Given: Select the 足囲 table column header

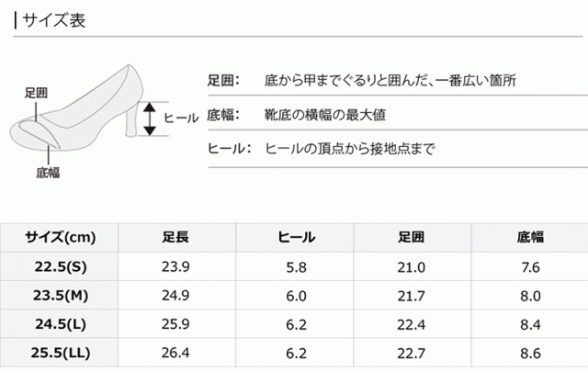Looking at the screenshot, I should 411,237.
